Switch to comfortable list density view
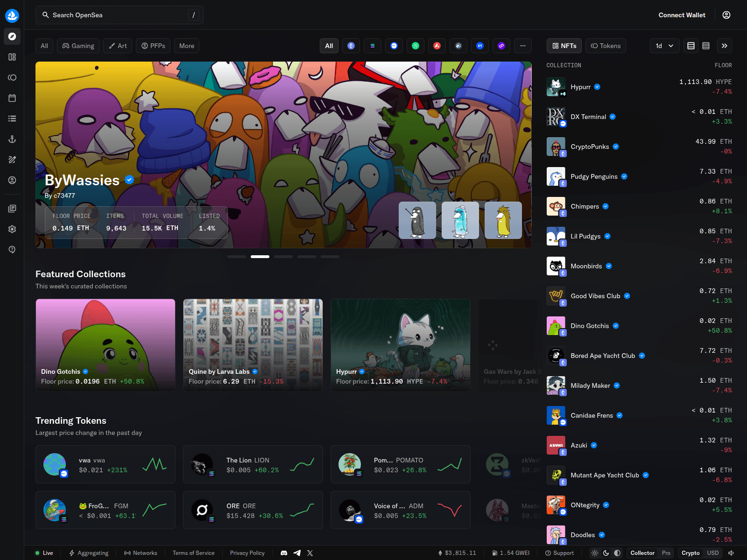The image size is (747, 560). (691, 46)
